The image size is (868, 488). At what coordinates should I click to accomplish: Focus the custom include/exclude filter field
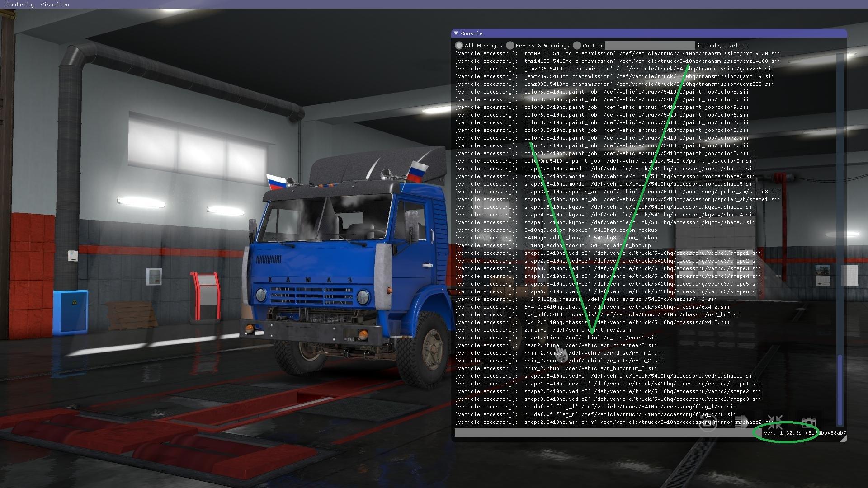(650, 46)
